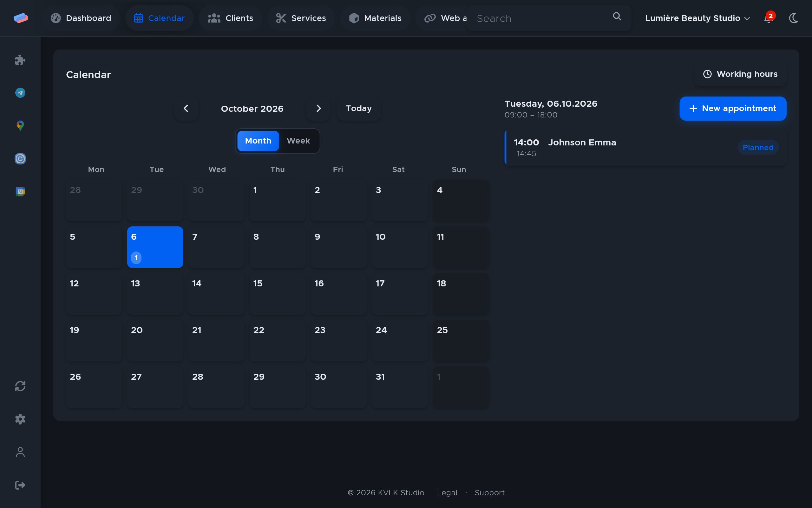
Task: Click the Today button
Action: [359, 108]
